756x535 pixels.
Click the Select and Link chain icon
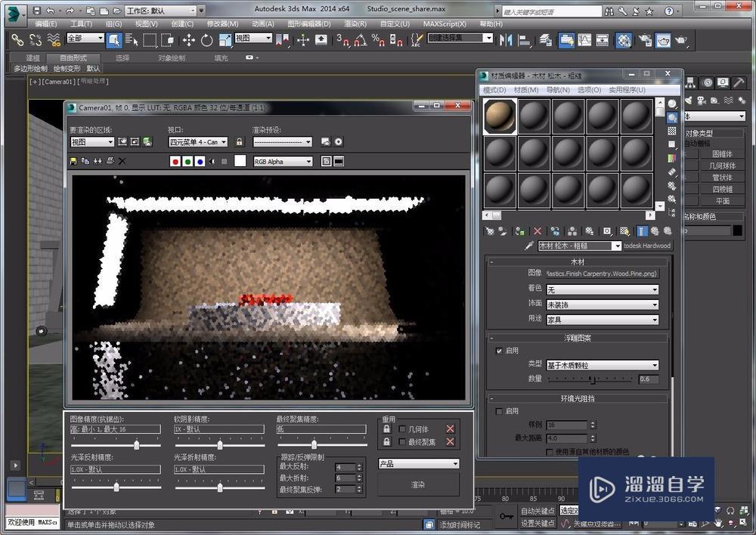[x=17, y=39]
